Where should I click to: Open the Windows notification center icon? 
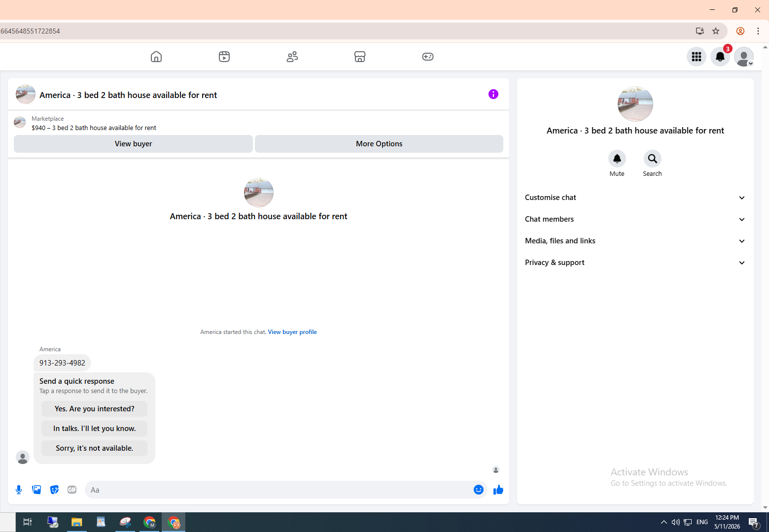(x=754, y=522)
